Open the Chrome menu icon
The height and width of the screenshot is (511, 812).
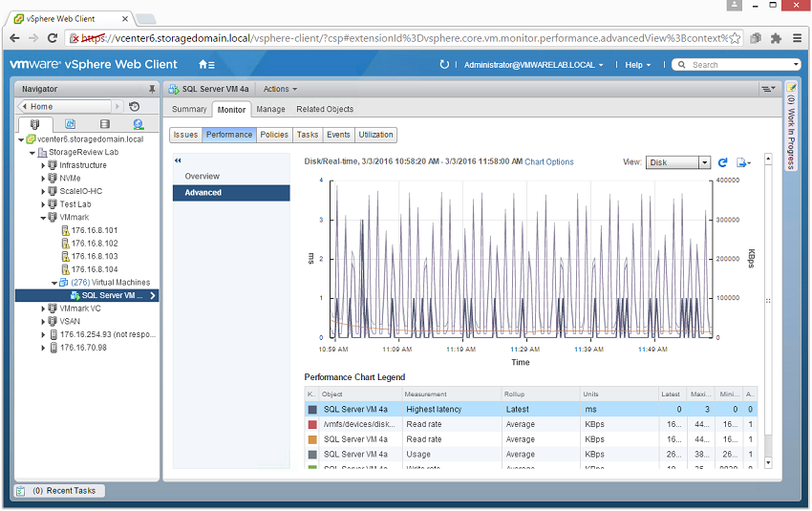pos(797,38)
